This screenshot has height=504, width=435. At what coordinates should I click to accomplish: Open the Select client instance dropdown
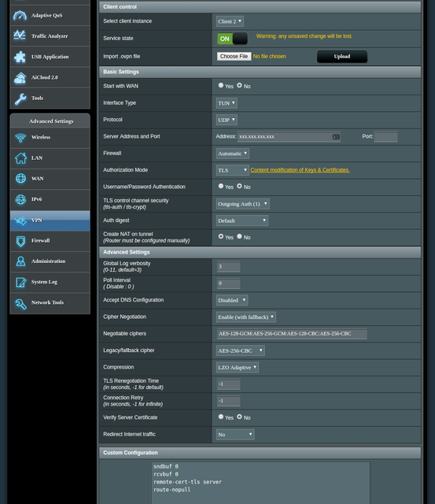point(230,21)
